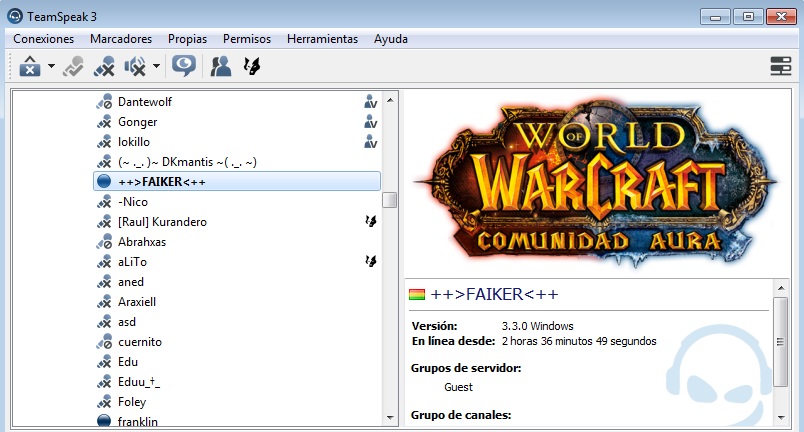
Task: Click the World of Warcraft Comunidad Aura banner
Action: point(596,183)
